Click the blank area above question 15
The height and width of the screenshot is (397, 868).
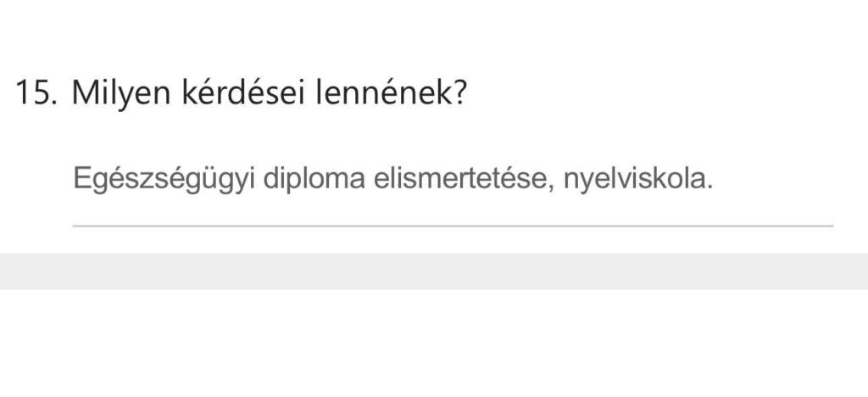pos(434,34)
